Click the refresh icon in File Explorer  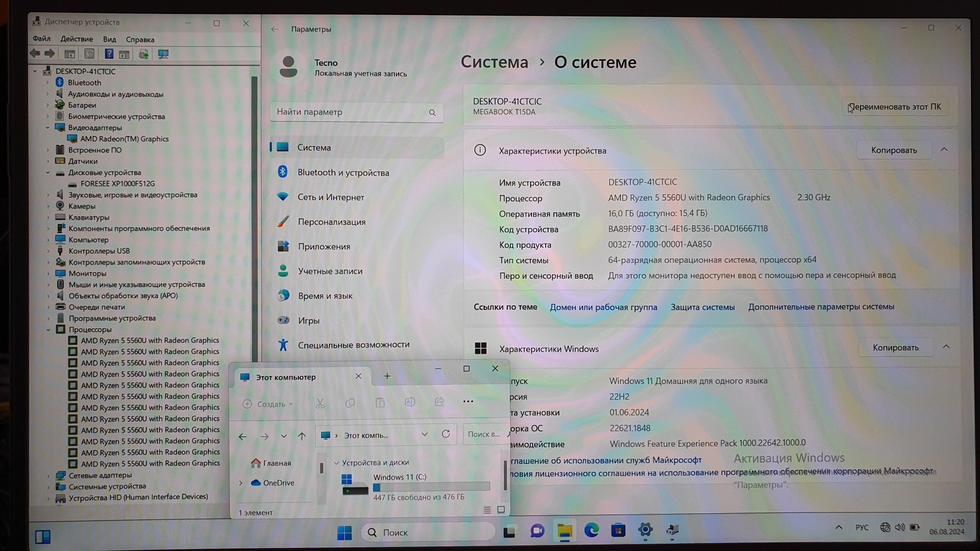(x=445, y=434)
